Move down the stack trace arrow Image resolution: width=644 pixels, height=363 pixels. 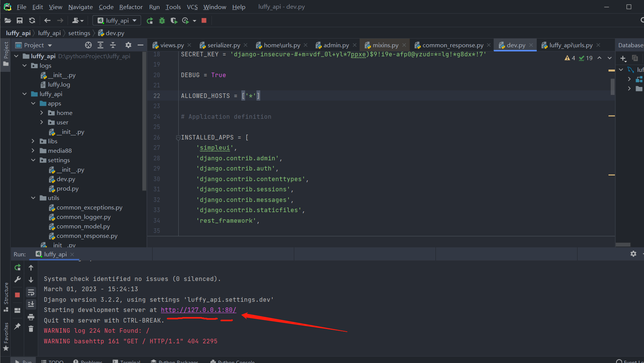31,279
